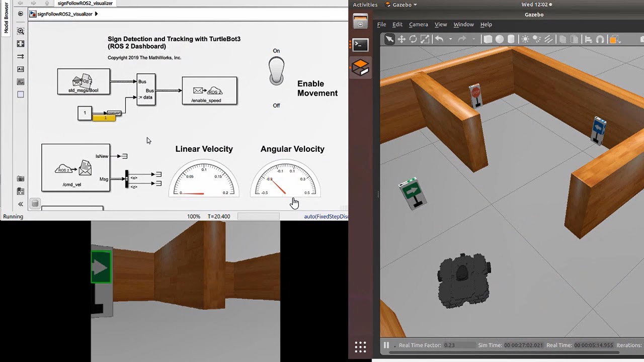This screenshot has height=362, width=644.
Task: Open Show Applications grid in dock
Action: [x=360, y=347]
